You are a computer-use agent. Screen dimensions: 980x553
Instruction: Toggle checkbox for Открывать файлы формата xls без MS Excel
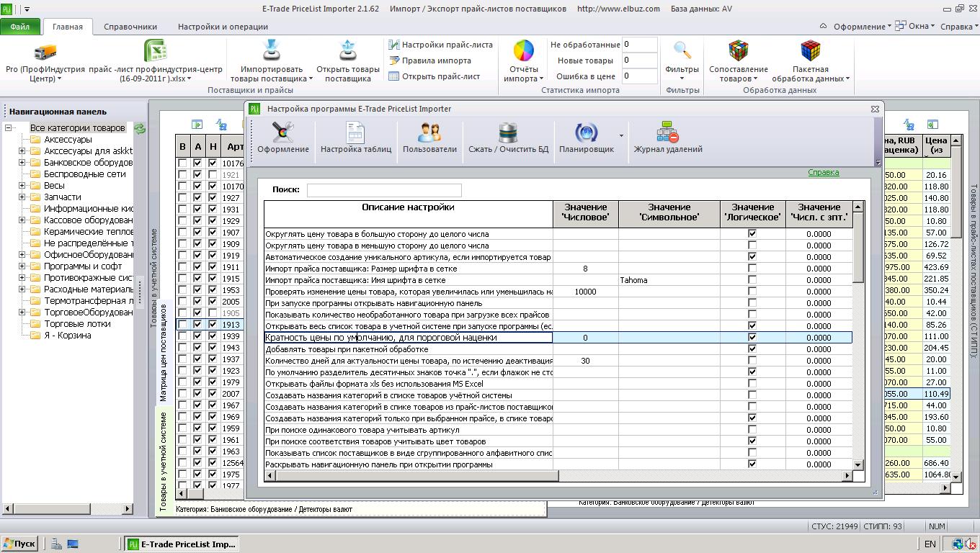pos(752,384)
